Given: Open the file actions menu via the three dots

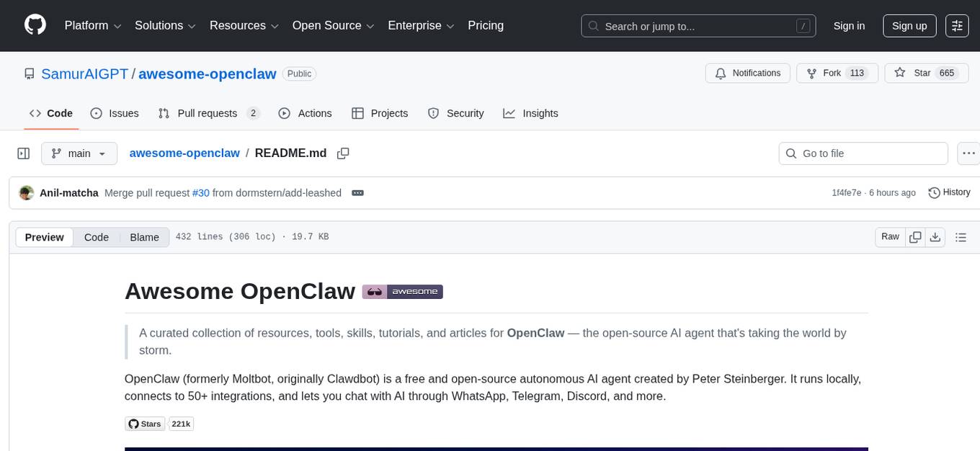Looking at the screenshot, I should (969, 153).
